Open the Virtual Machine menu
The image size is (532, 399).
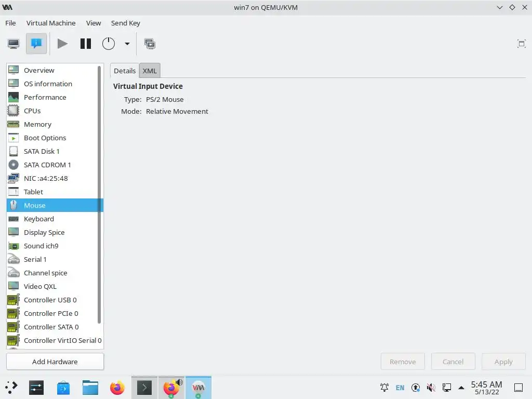click(x=51, y=23)
